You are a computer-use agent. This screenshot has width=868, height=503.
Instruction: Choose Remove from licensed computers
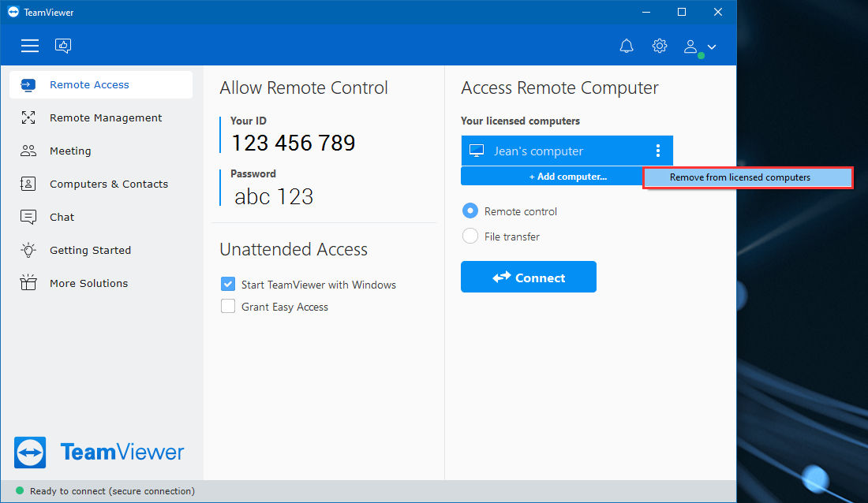click(748, 177)
